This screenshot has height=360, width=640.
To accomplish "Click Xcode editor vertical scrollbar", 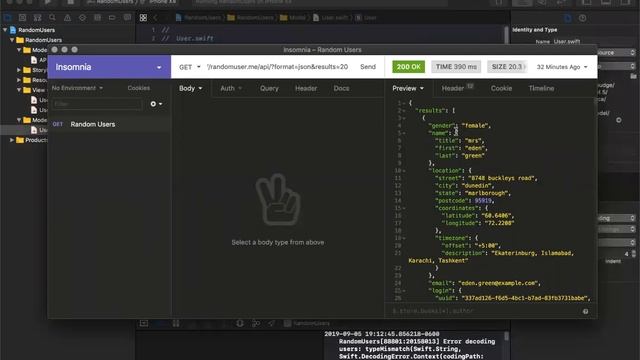I will pos(507,34).
